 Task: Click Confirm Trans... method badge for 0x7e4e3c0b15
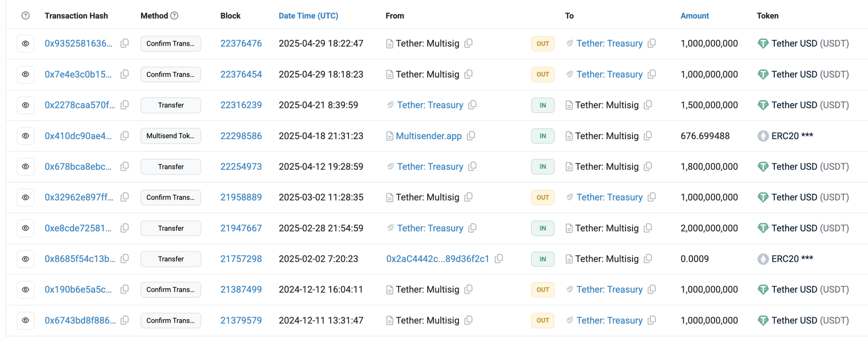click(x=171, y=74)
